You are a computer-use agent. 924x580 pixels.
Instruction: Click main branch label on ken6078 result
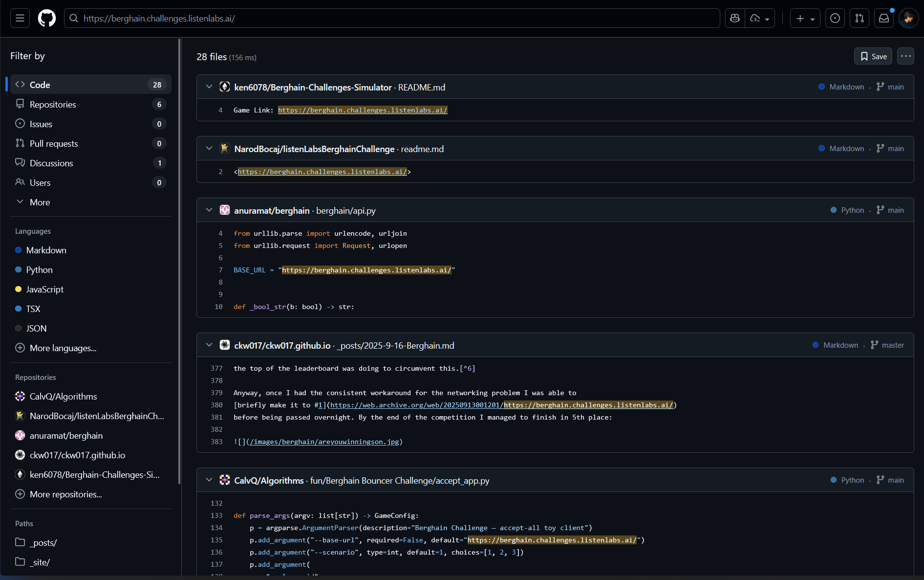coord(890,87)
